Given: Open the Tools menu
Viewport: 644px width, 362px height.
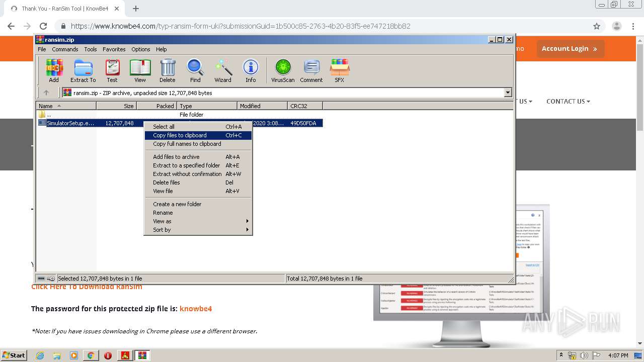Looking at the screenshot, I should (x=91, y=49).
